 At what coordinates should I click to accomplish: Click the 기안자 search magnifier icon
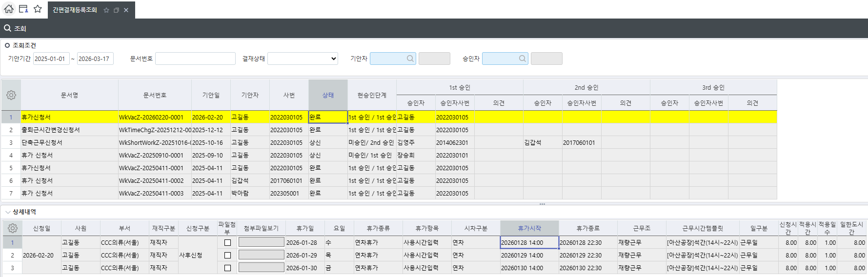click(410, 59)
